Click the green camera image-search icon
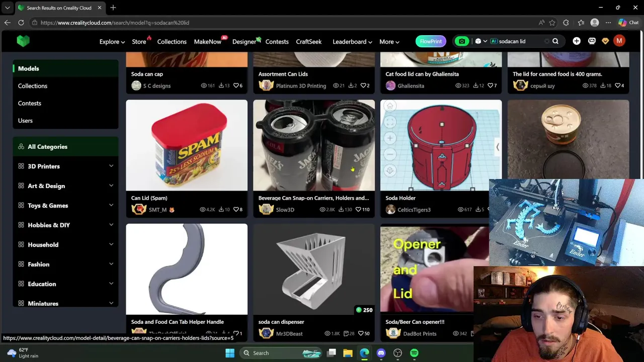This screenshot has height=362, width=644. point(462,41)
